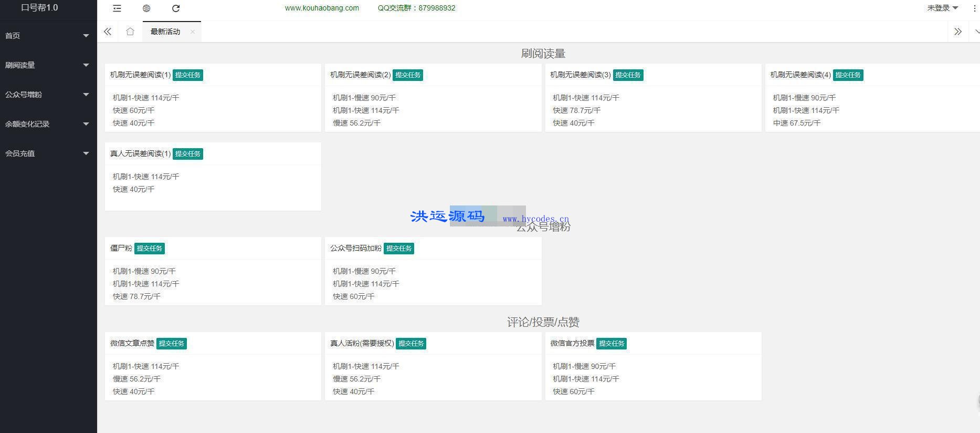The image size is (980, 433).
Task: Open the website globe icon
Action: 146,8
